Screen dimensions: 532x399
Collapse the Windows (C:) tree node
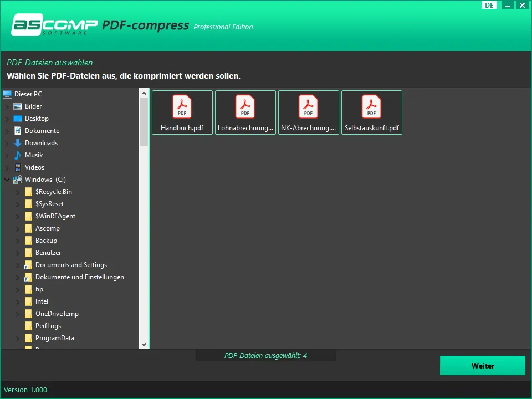[7, 180]
